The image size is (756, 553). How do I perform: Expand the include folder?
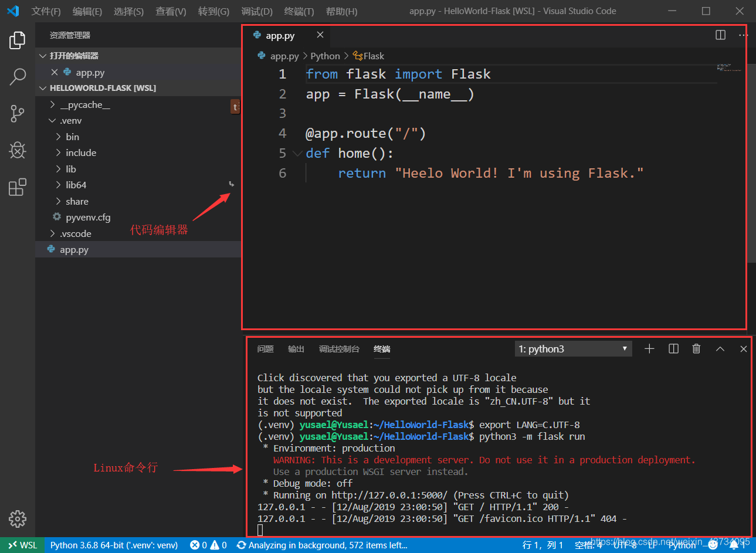[59, 152]
